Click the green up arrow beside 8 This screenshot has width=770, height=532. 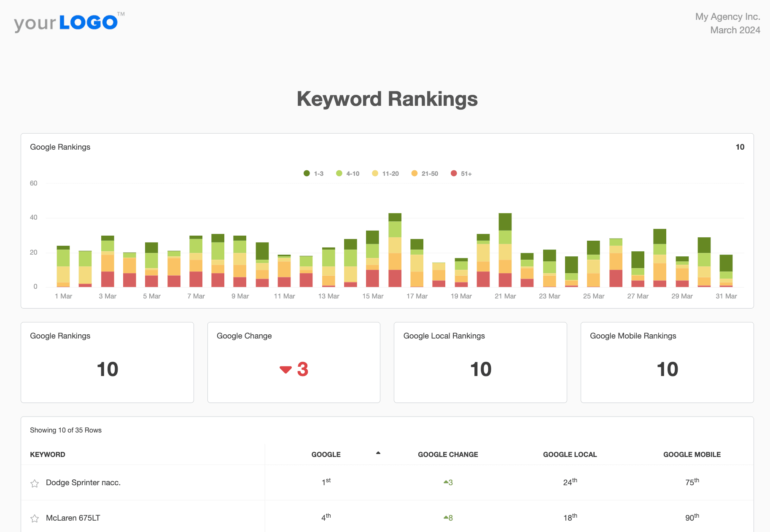tap(446, 517)
